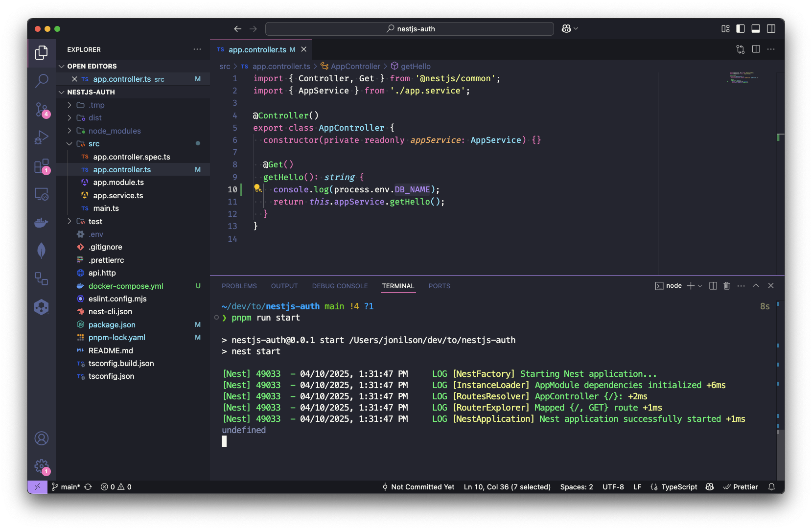Customize layout icon in title bar
The height and width of the screenshot is (530, 812).
click(725, 29)
